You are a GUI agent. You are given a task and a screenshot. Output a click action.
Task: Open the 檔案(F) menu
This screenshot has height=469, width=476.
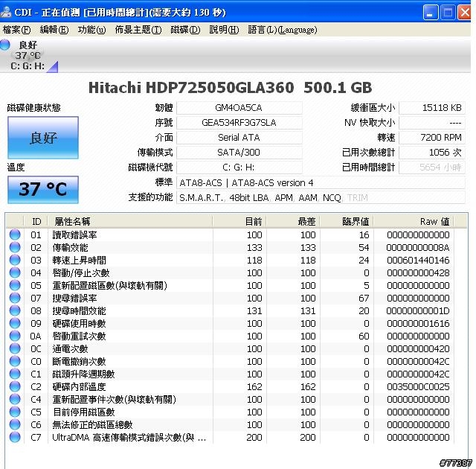pyautogui.click(x=16, y=30)
